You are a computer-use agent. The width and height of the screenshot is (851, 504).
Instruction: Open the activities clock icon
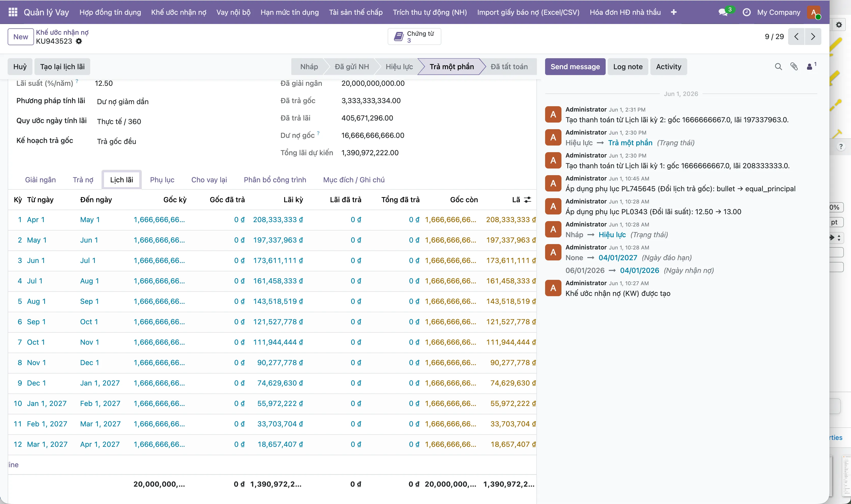(746, 12)
